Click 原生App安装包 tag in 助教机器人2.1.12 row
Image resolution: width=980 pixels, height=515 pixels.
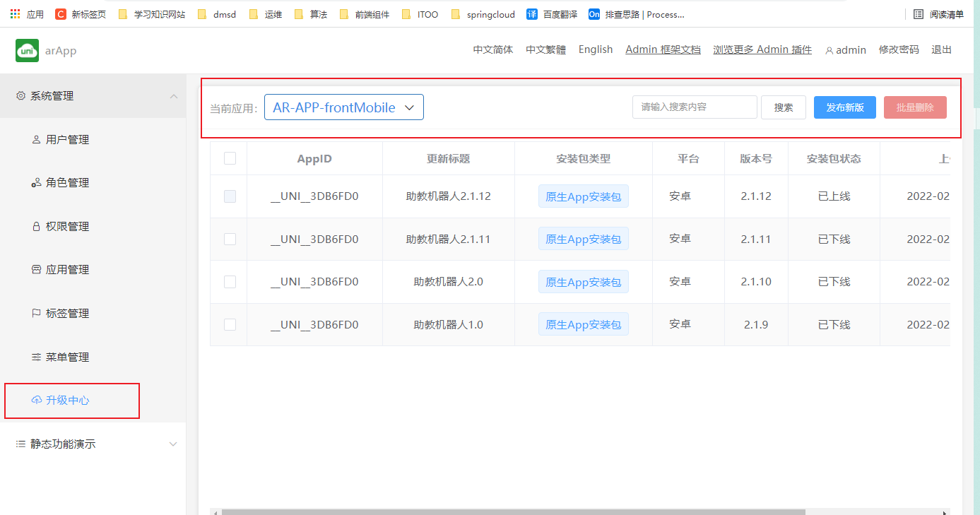pos(584,196)
